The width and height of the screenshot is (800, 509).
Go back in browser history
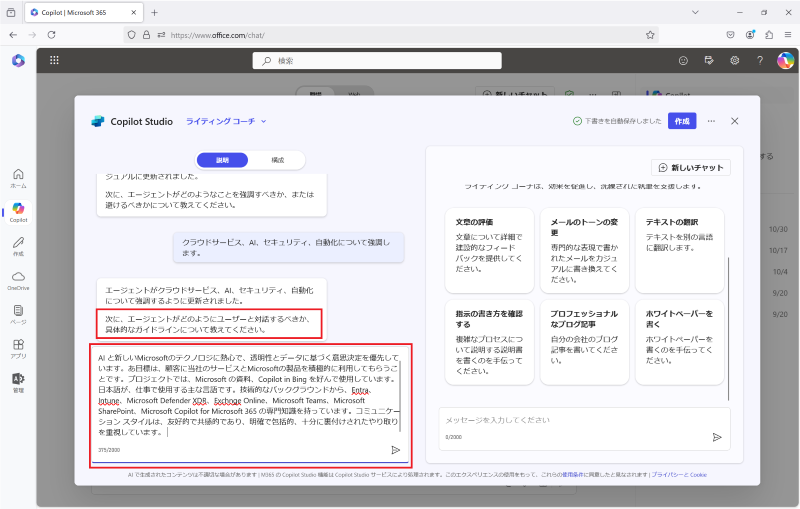coord(13,35)
